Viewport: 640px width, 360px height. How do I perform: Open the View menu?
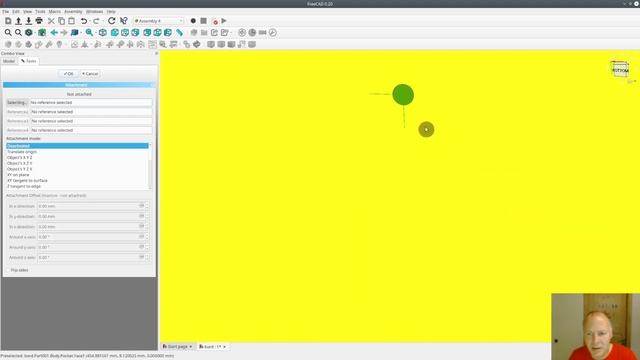pos(27,11)
